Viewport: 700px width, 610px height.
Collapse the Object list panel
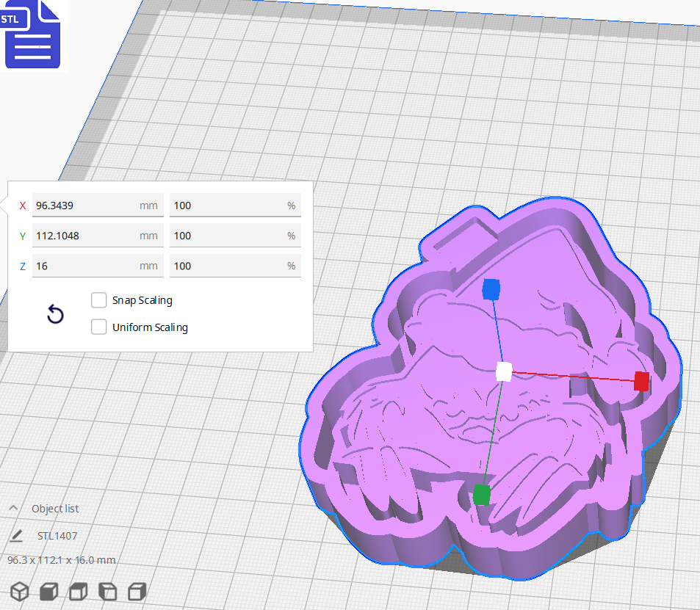click(14, 507)
